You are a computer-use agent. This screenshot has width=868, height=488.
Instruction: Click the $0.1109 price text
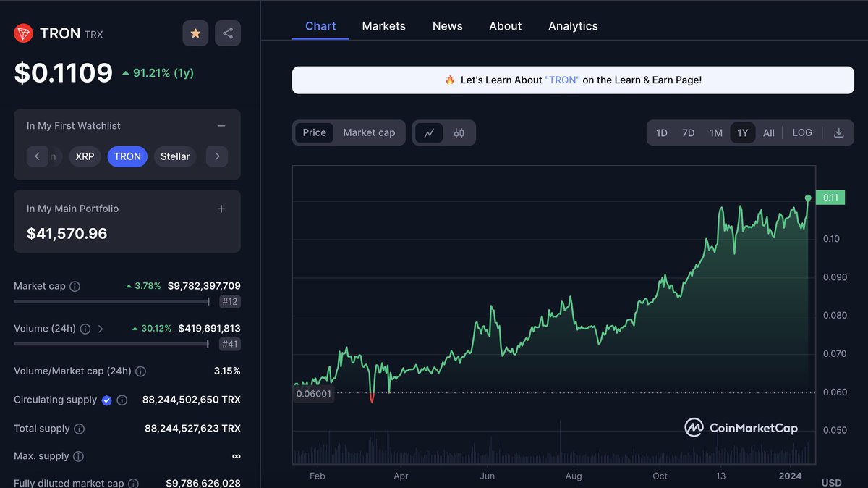(64, 72)
